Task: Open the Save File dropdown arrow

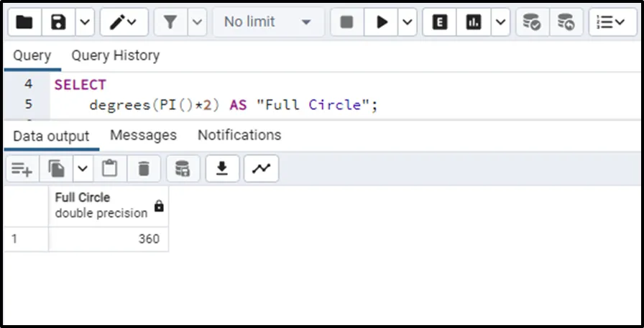Action: [84, 22]
